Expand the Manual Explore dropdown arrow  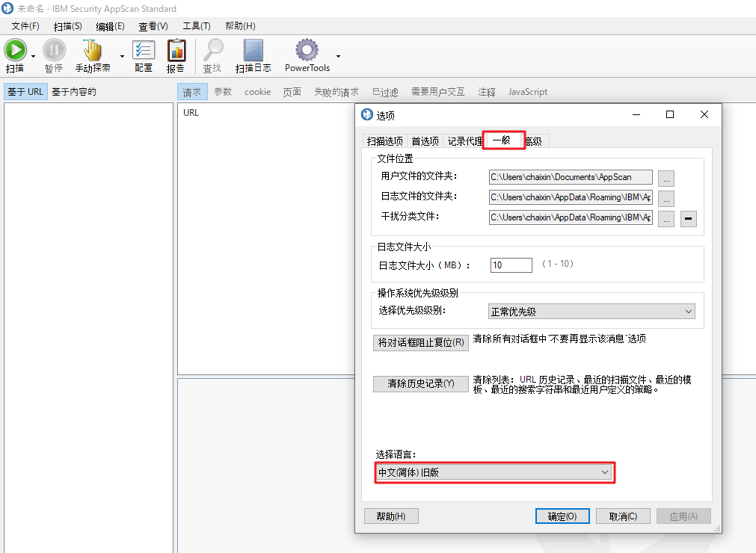click(x=122, y=56)
